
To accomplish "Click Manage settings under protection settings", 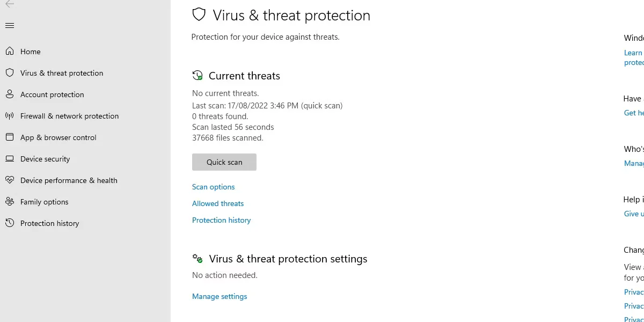I will tap(219, 296).
